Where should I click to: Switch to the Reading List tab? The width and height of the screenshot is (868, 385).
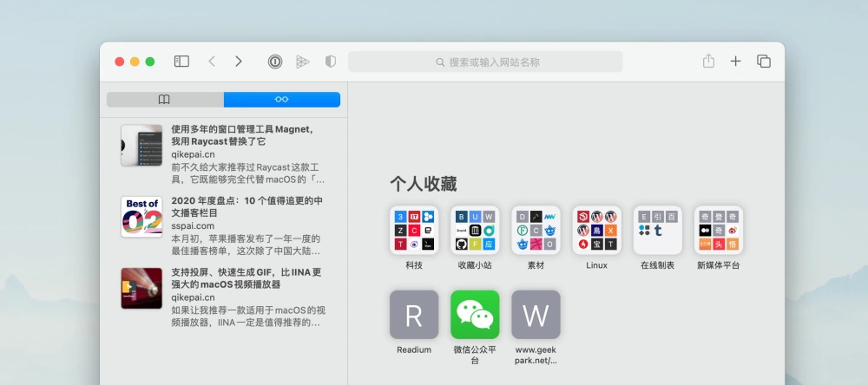282,100
